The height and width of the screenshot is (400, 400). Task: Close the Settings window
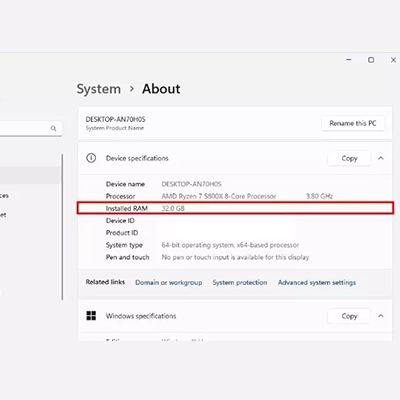tap(393, 60)
